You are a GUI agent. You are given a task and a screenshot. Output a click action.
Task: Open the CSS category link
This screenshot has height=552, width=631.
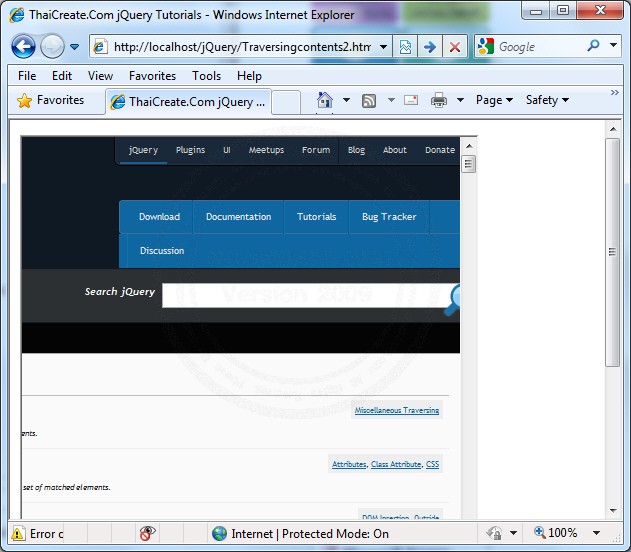(x=432, y=464)
